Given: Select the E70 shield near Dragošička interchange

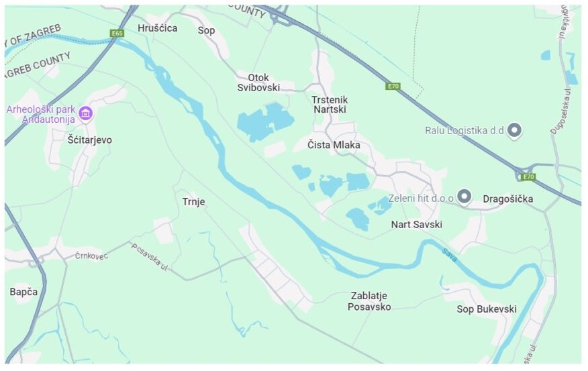Looking at the screenshot, I should point(528,177).
